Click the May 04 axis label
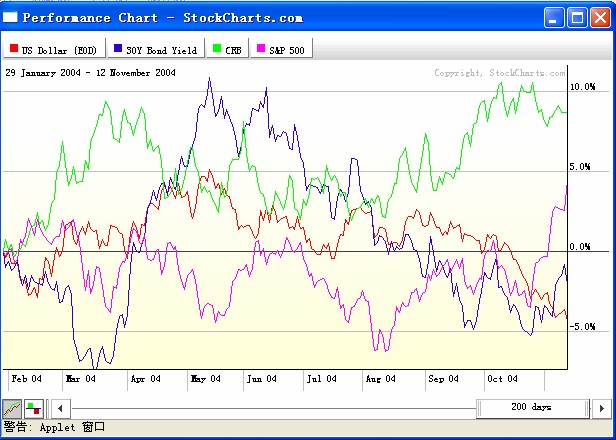 point(206,379)
